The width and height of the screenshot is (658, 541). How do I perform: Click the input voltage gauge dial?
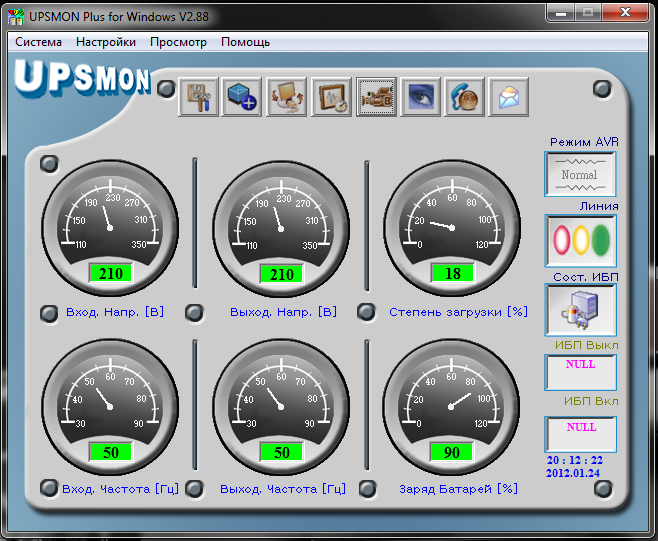point(110,228)
